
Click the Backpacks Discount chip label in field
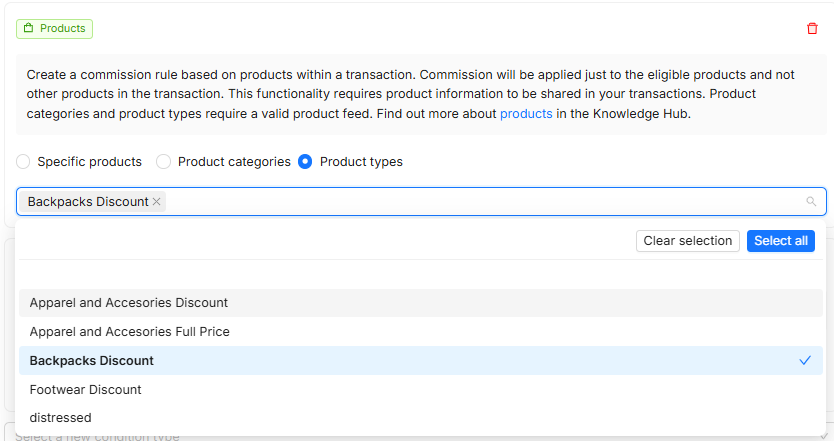click(x=88, y=202)
